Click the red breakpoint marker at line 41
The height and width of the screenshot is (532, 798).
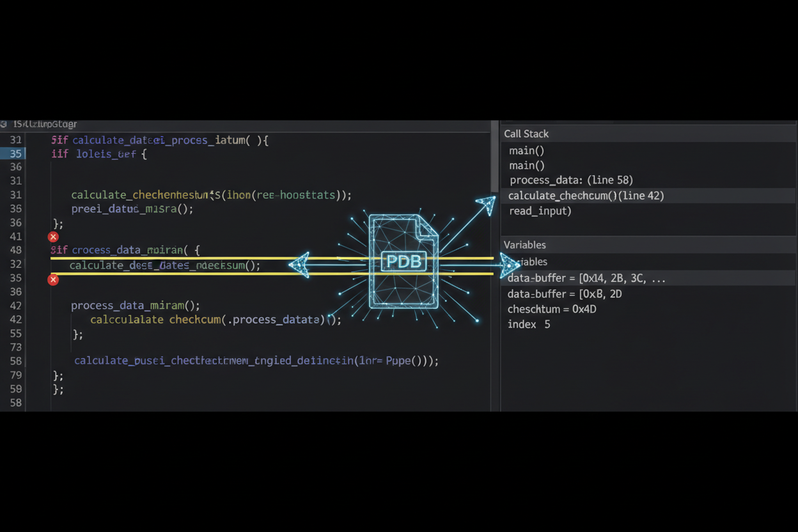coord(53,237)
